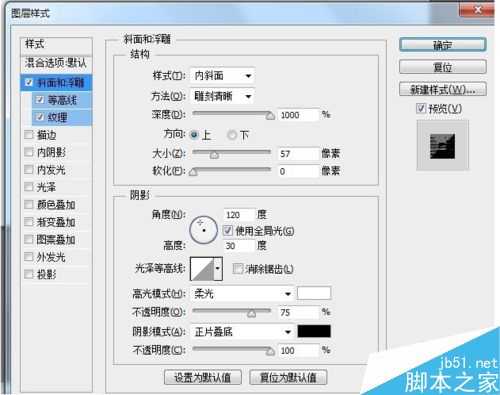Click the highlight 不透明度(O) slider handle

tap(251, 313)
